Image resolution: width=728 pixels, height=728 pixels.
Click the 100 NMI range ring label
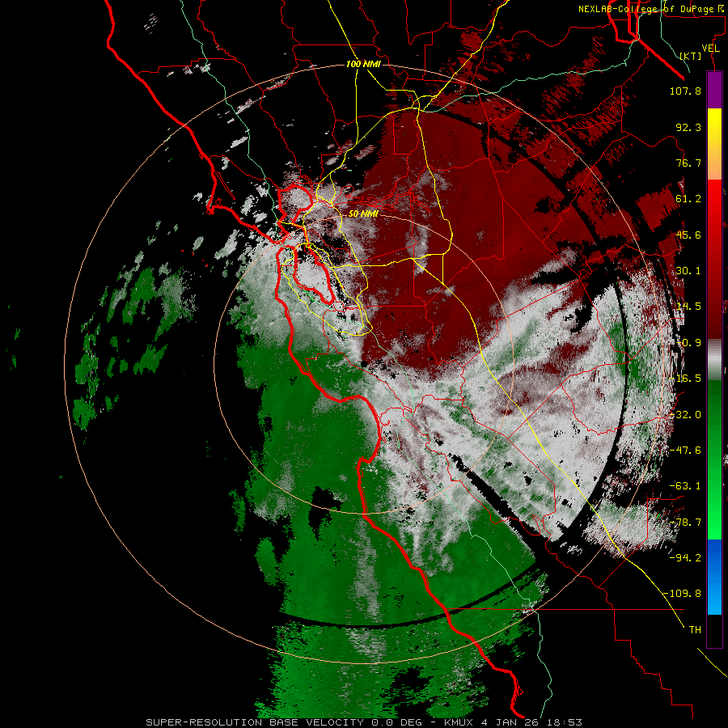[363, 64]
